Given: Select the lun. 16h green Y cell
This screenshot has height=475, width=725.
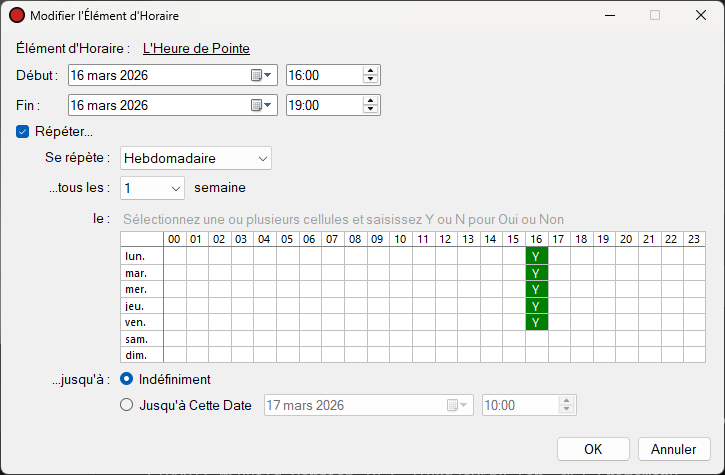Looking at the screenshot, I should pyautogui.click(x=537, y=256).
